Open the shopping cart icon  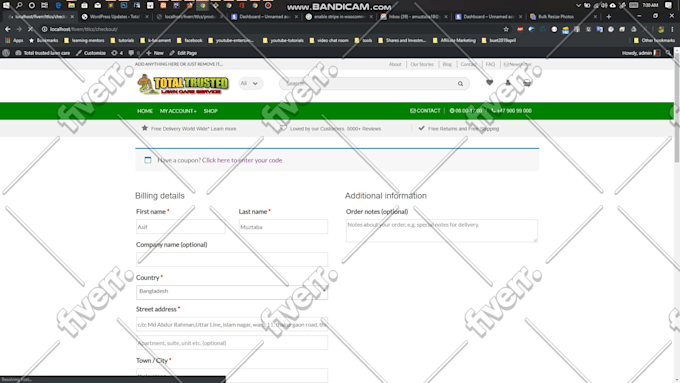pos(527,82)
